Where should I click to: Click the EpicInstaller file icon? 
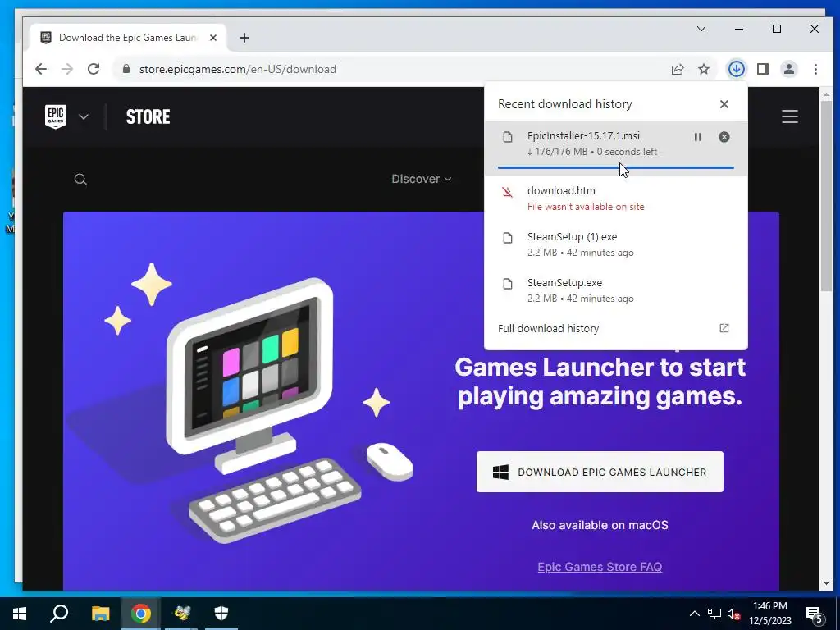click(x=507, y=137)
